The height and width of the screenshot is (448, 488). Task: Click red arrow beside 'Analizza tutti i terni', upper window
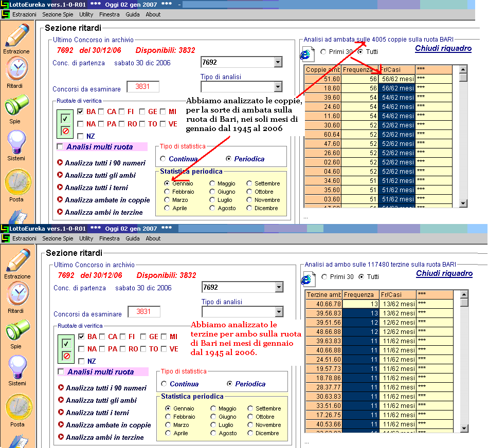pyautogui.click(x=60, y=187)
